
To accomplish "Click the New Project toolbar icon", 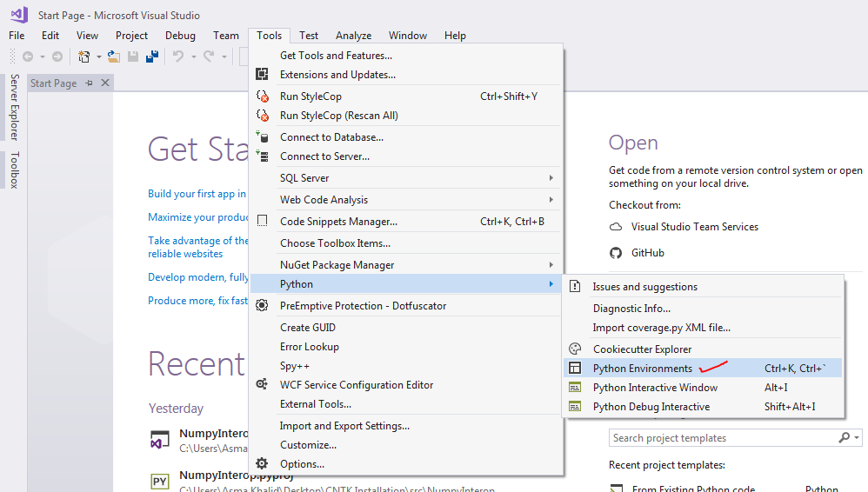I will coord(84,57).
